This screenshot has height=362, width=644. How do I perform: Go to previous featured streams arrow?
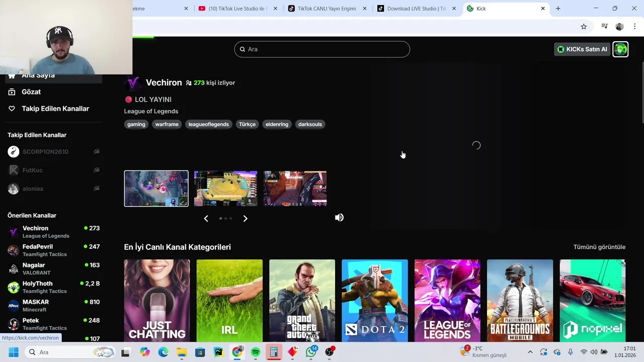(x=206, y=218)
